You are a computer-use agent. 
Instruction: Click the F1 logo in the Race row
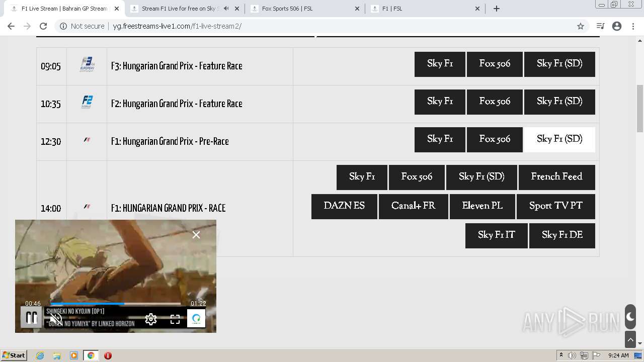(x=87, y=207)
